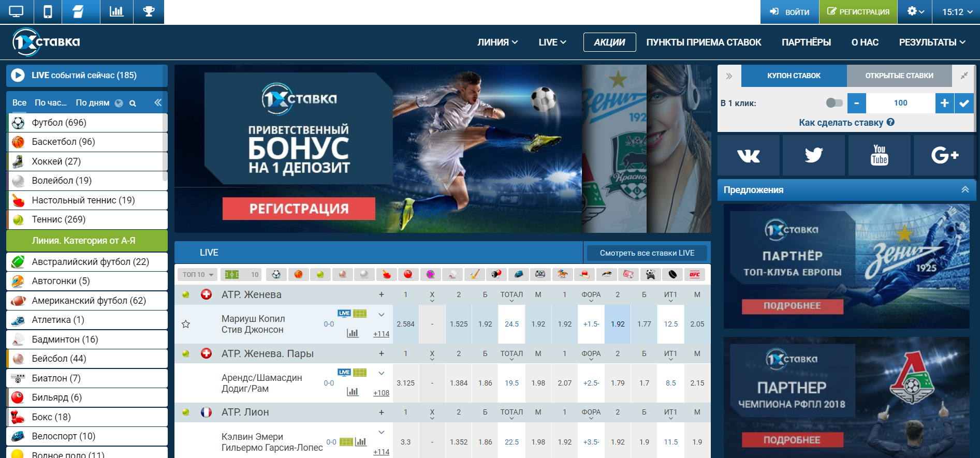
Task: Open О НАС menu item
Action: coord(865,42)
